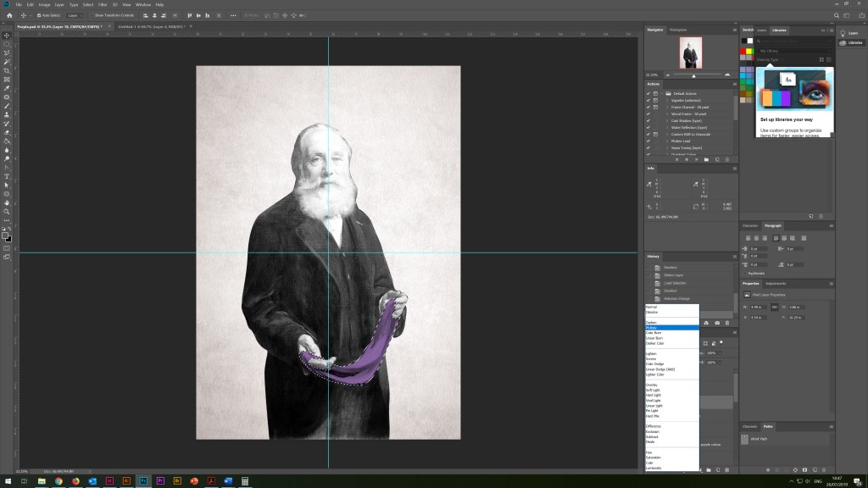Toggle the Vignette (selection) action checkmark
The image size is (868, 488).
point(648,100)
